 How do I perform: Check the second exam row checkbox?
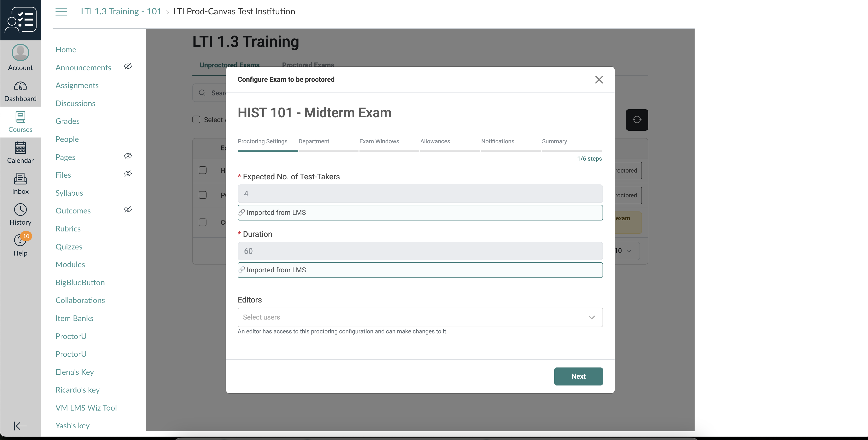point(203,195)
